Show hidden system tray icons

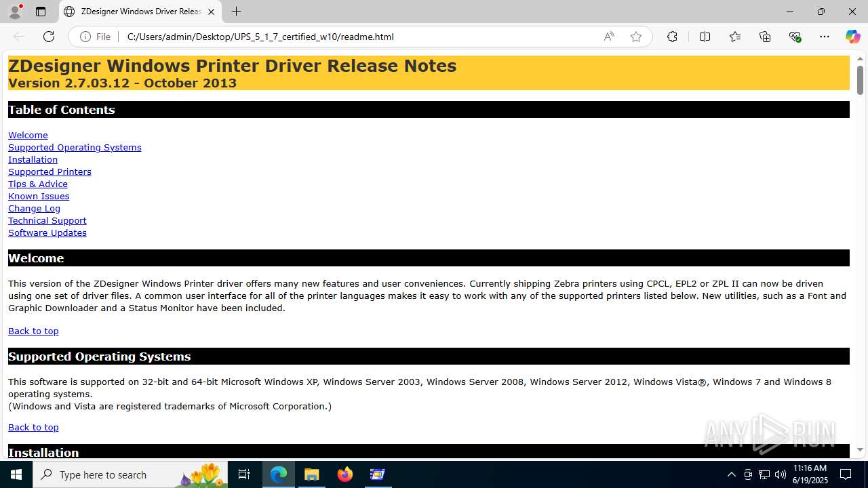pyautogui.click(x=731, y=474)
